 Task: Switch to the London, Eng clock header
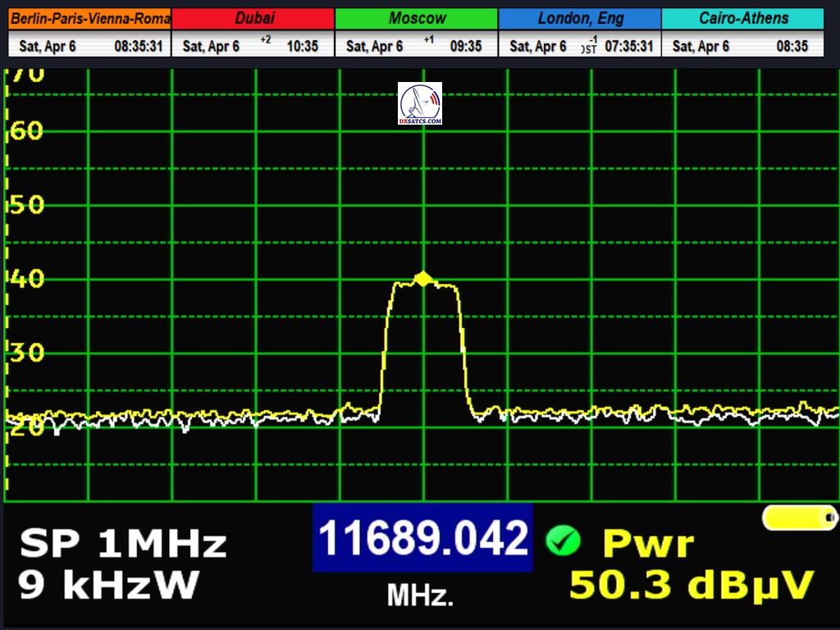point(580,18)
